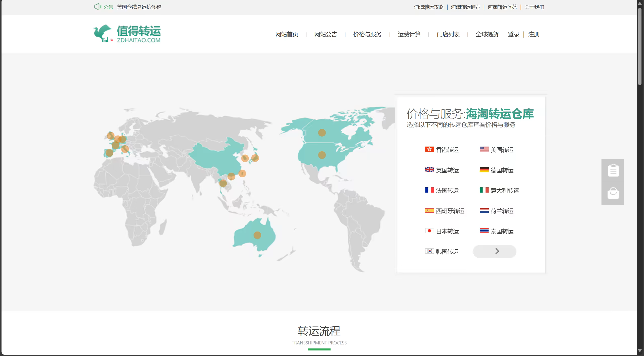Open the 运费计算 menu item
Image resolution: width=644 pixels, height=356 pixels.
pyautogui.click(x=409, y=34)
